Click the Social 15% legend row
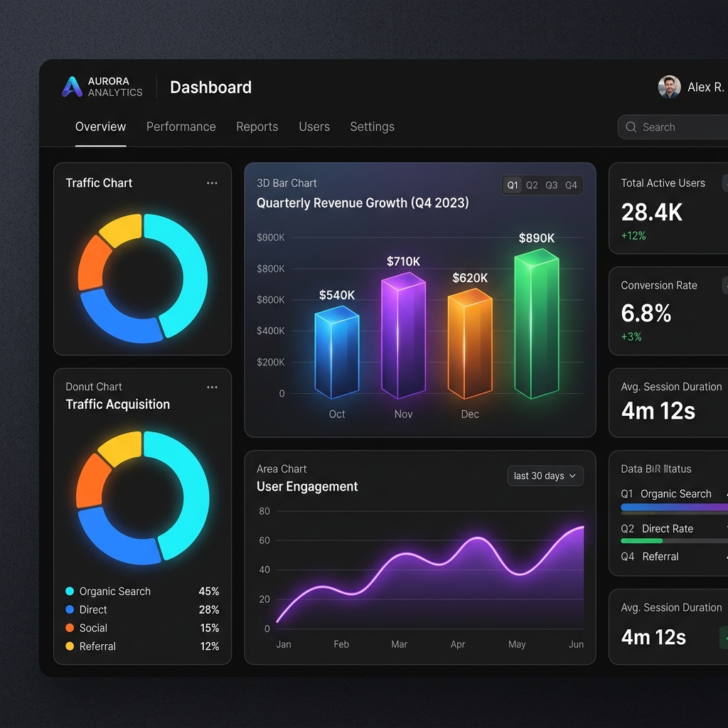The width and height of the screenshot is (728, 728). click(x=142, y=628)
